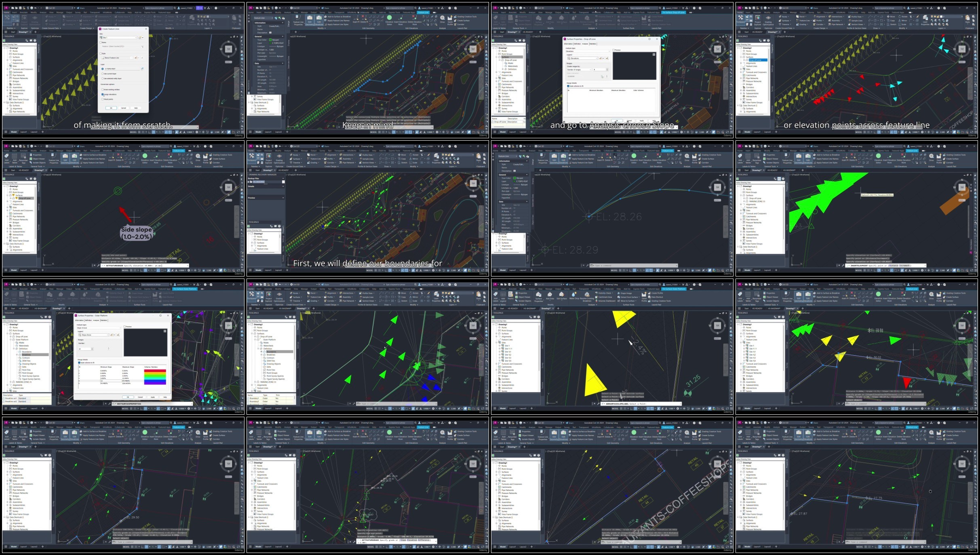The image size is (980, 555).
Task: Enable Erase existing entities option
Action: tap(102, 89)
